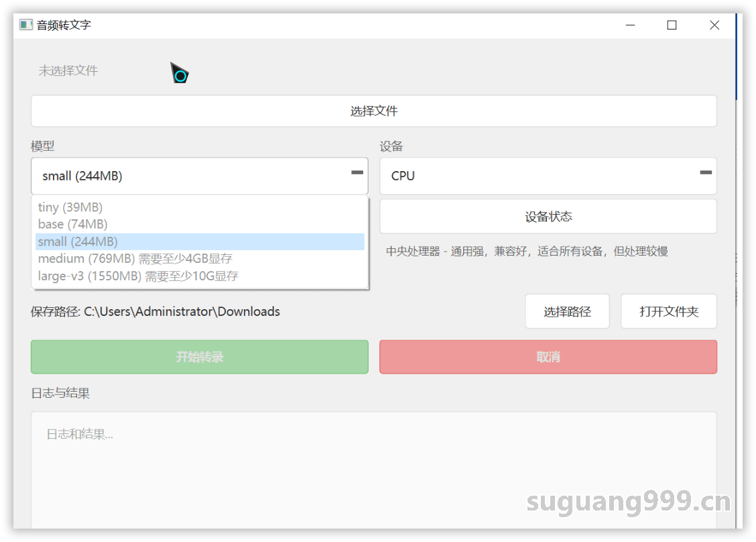The width and height of the screenshot is (756, 542).
Task: Choose large-v3 (1550MB) model option
Action: coord(138,276)
